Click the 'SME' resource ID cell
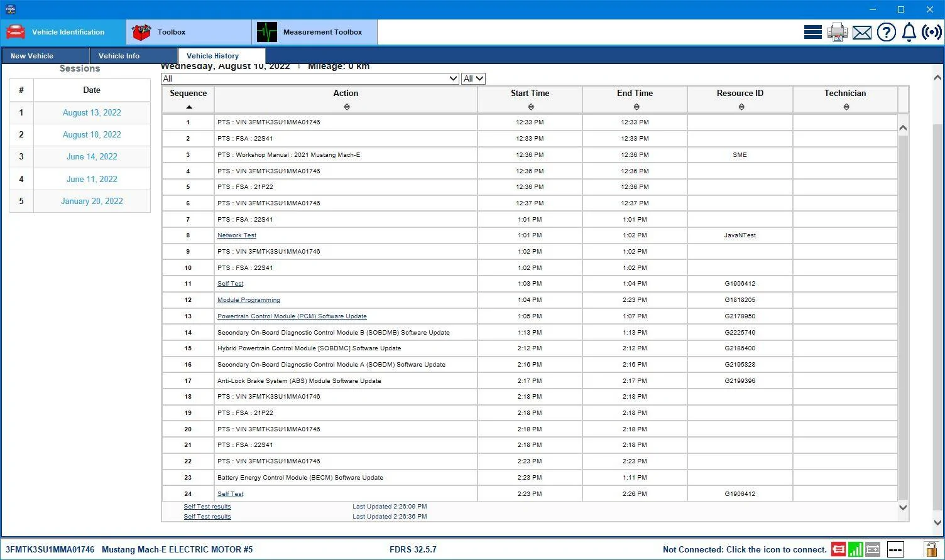Viewport: 945px width, 560px height. tap(740, 155)
